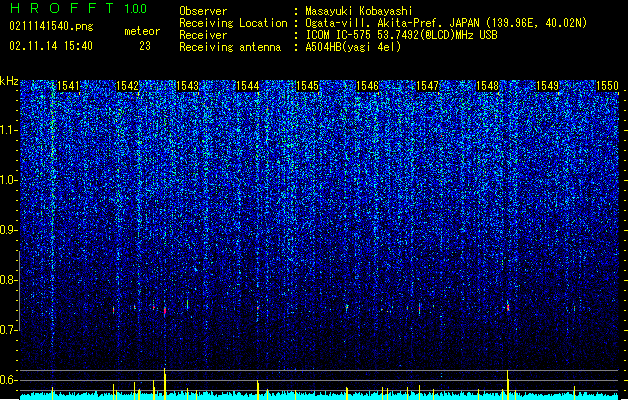Click the 0.9 kHz axis label
Screen dimensions: 629x400
pos(8,230)
